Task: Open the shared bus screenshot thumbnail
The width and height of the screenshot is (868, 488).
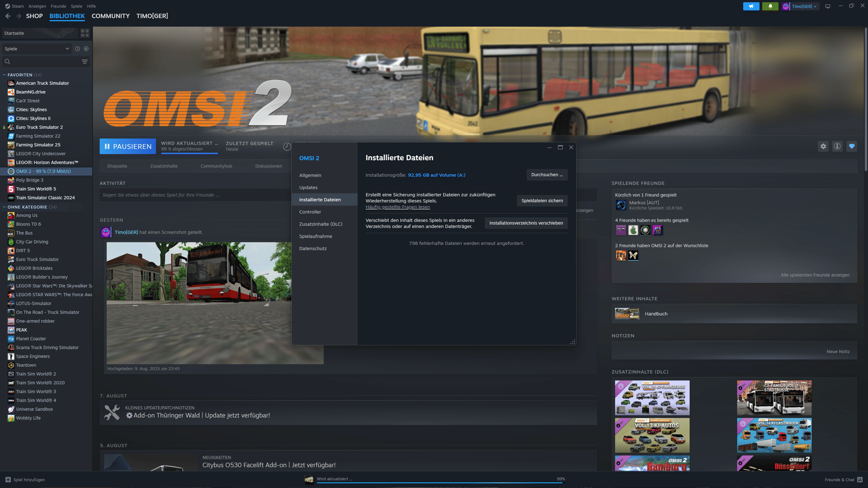Action: [x=199, y=303]
